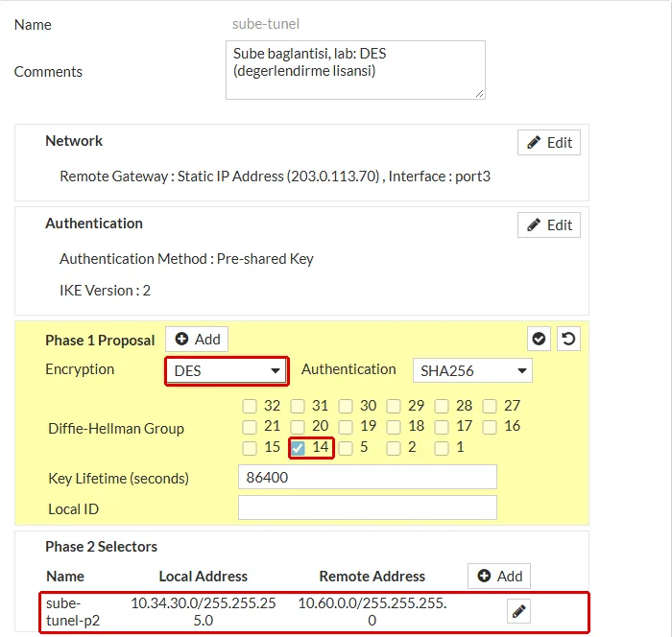Click the Edit button in Authentication section
Image resolution: width=672 pixels, height=637 pixels.
[549, 224]
